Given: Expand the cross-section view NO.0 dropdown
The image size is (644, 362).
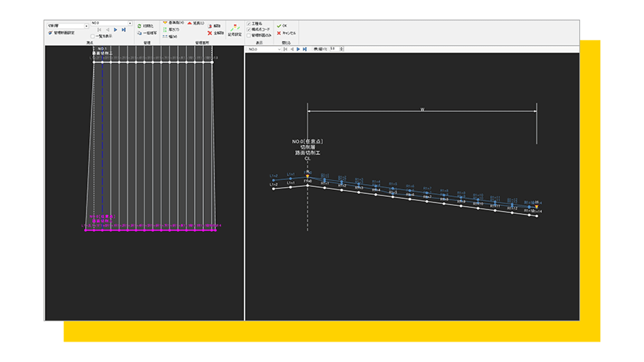Looking at the screenshot, I should click(x=279, y=49).
